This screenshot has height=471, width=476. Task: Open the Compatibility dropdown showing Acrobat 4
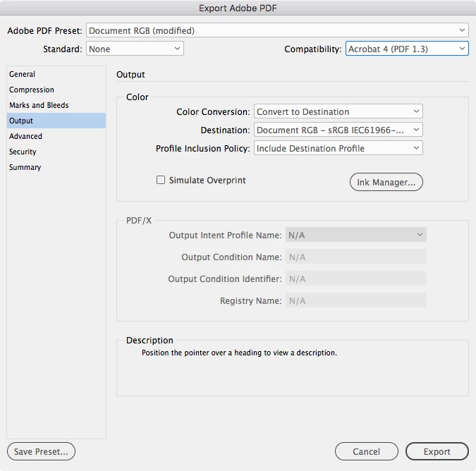pyautogui.click(x=407, y=49)
